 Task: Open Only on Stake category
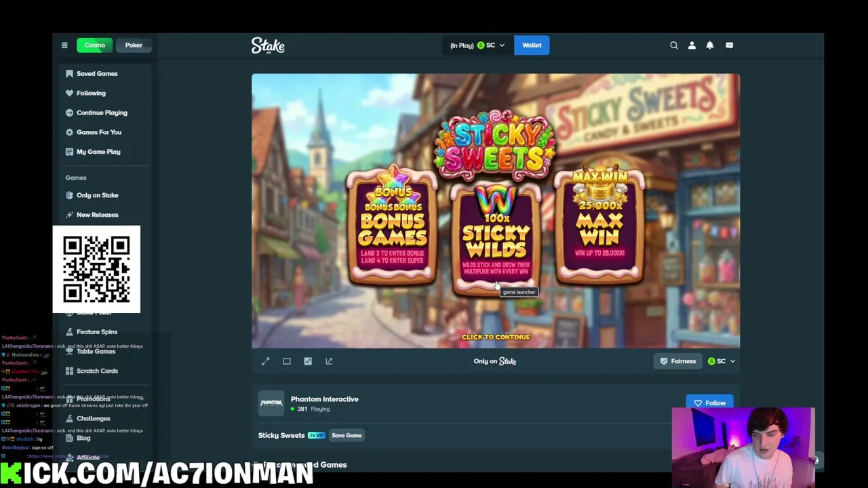point(97,195)
